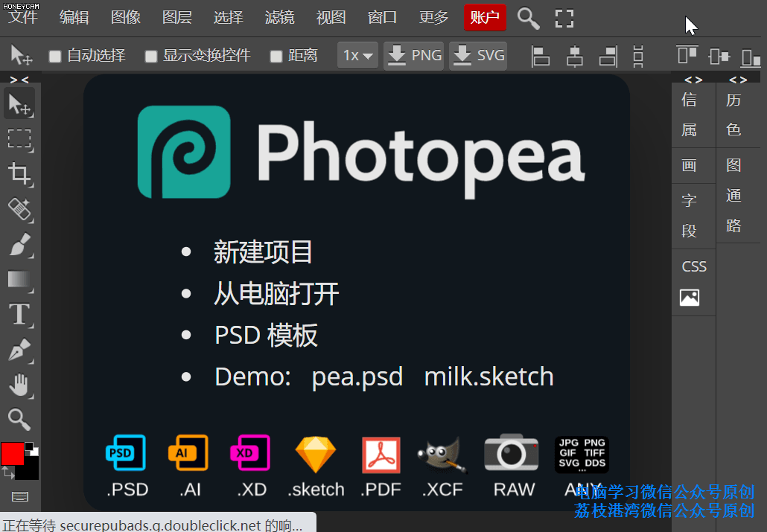Click the RAW camera icon
Screen dimensions: 767x532
click(512, 453)
